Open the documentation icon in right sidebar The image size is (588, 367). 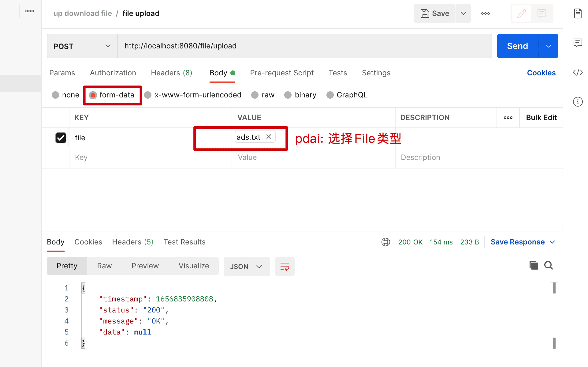[x=578, y=13]
